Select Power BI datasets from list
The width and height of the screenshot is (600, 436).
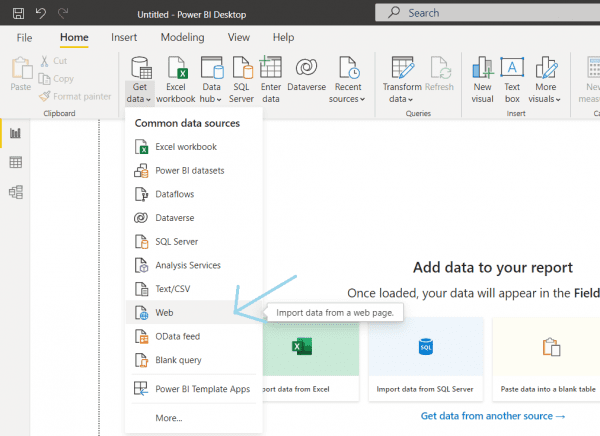click(x=194, y=170)
